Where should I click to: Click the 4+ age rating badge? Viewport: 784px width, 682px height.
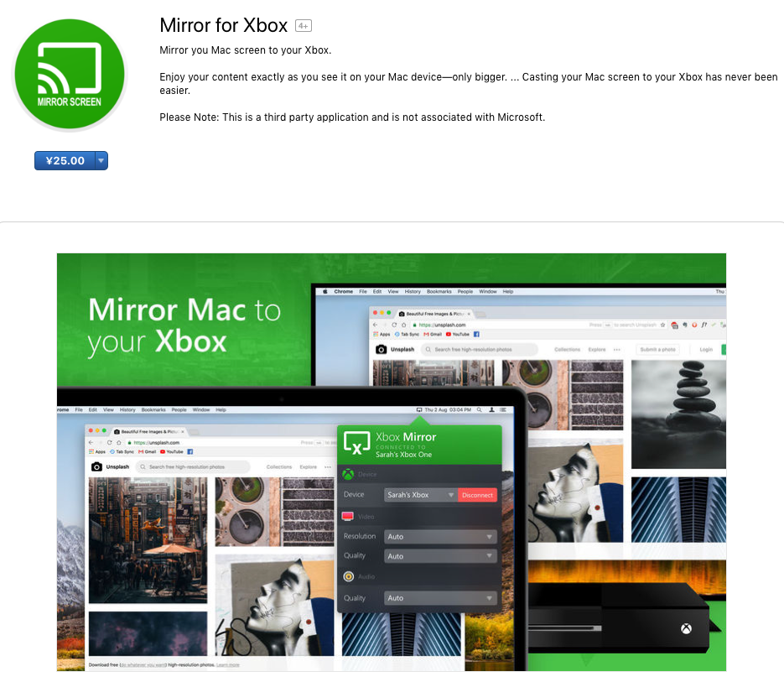(x=303, y=25)
